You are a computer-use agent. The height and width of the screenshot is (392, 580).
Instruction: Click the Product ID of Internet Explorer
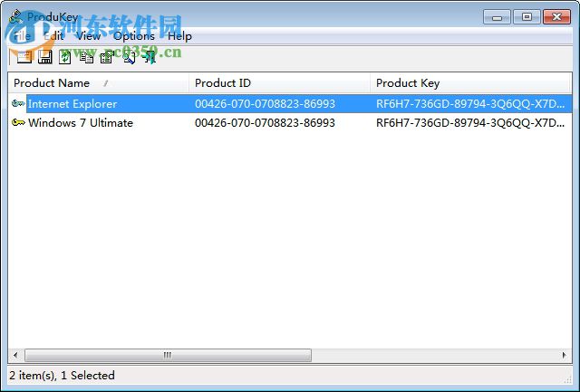click(x=265, y=104)
